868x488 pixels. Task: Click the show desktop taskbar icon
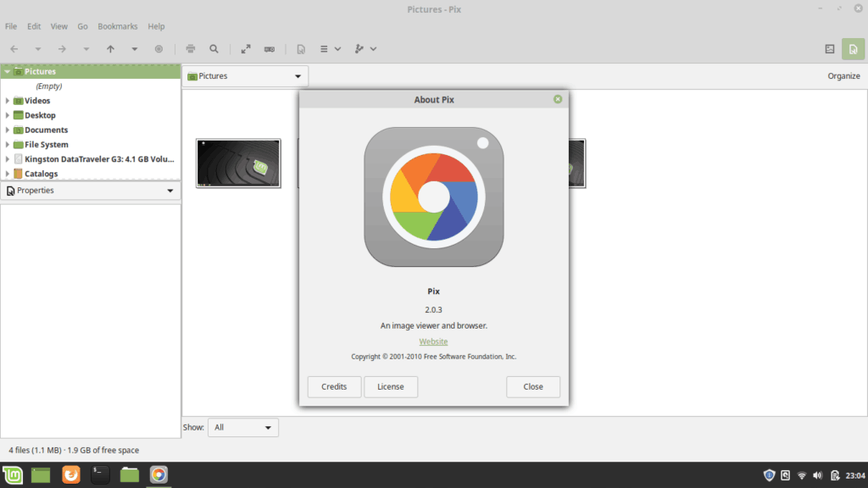coord(41,474)
